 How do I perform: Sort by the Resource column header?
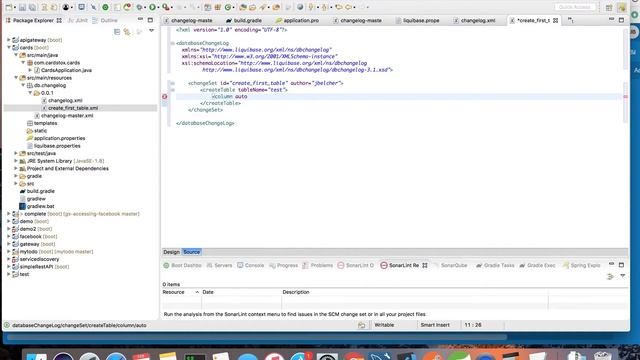(x=181, y=292)
